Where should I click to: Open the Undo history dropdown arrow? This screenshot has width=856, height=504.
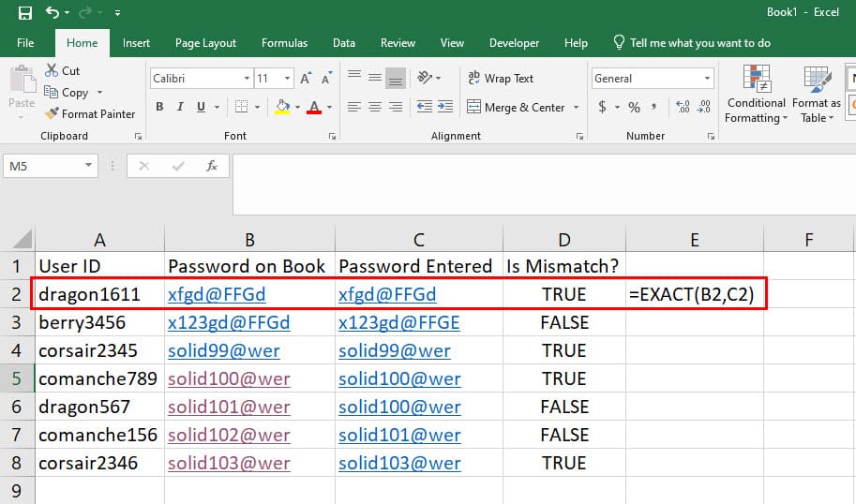[68, 12]
